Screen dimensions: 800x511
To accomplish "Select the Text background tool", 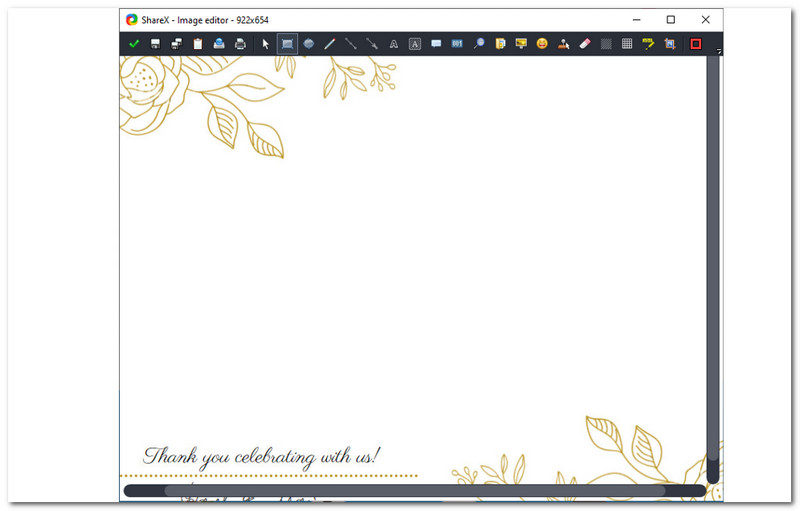I will click(415, 44).
